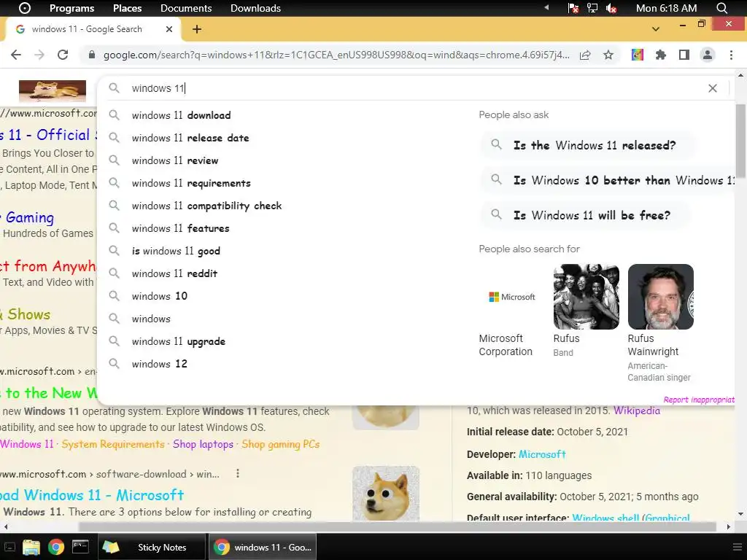
Task: Open the Documents menu
Action: pos(186,8)
